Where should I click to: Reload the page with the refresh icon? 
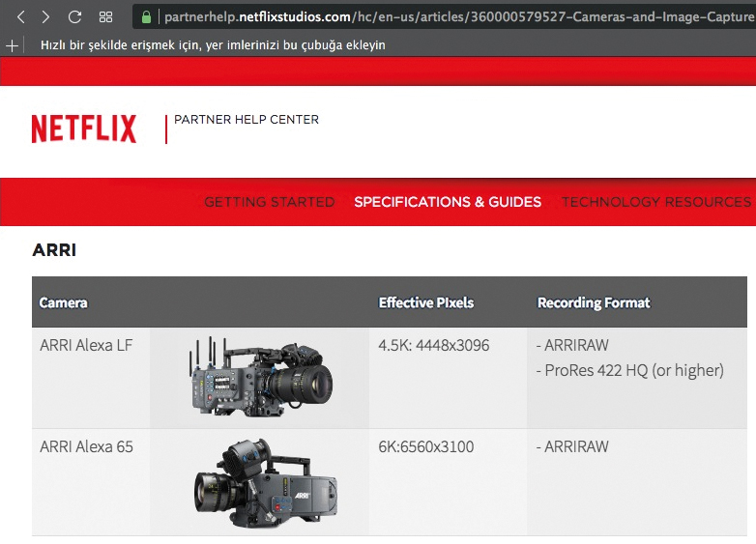point(74,17)
